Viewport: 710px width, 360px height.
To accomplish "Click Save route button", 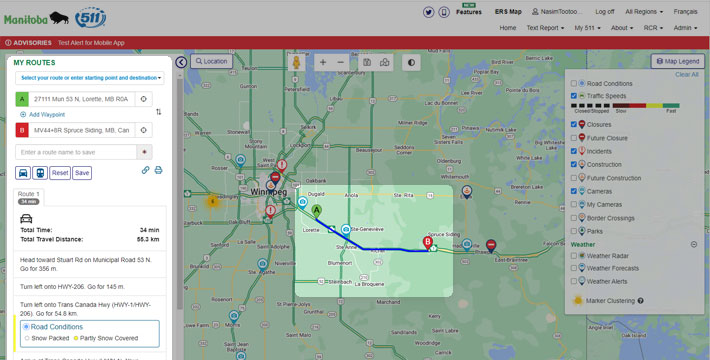I will tap(82, 173).
